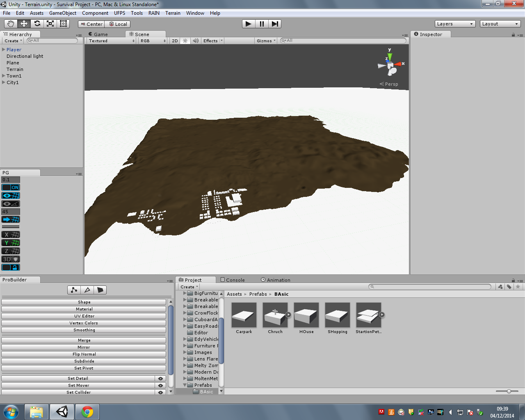Screen dimensions: 525x420
Task: Select the Hand tool in toolbar
Action: pyautogui.click(x=11, y=24)
